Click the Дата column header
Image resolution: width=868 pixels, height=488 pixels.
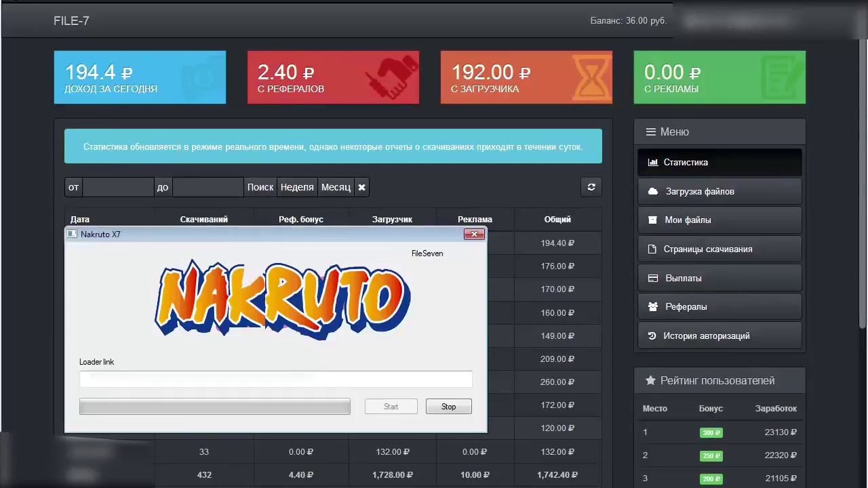[80, 220]
